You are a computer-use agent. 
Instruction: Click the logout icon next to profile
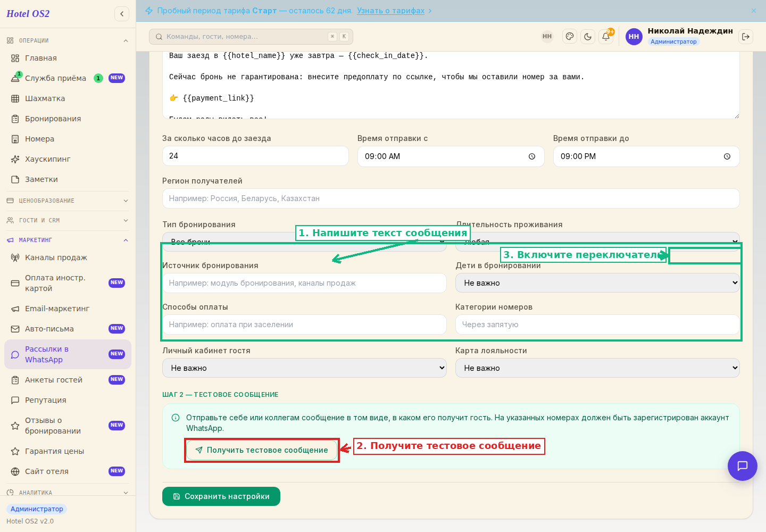(x=746, y=37)
